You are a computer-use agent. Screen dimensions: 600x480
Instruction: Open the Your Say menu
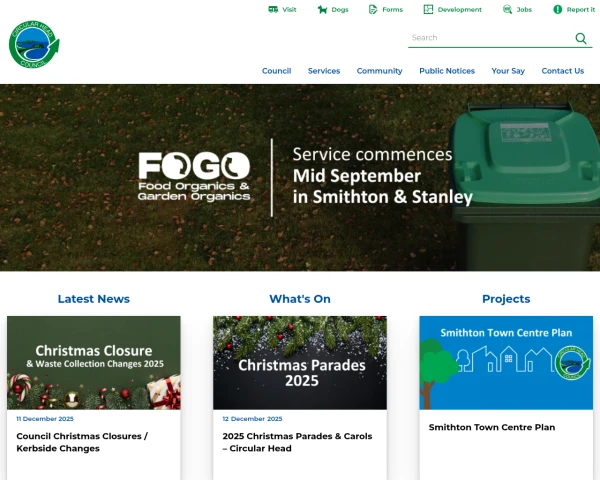(x=508, y=71)
